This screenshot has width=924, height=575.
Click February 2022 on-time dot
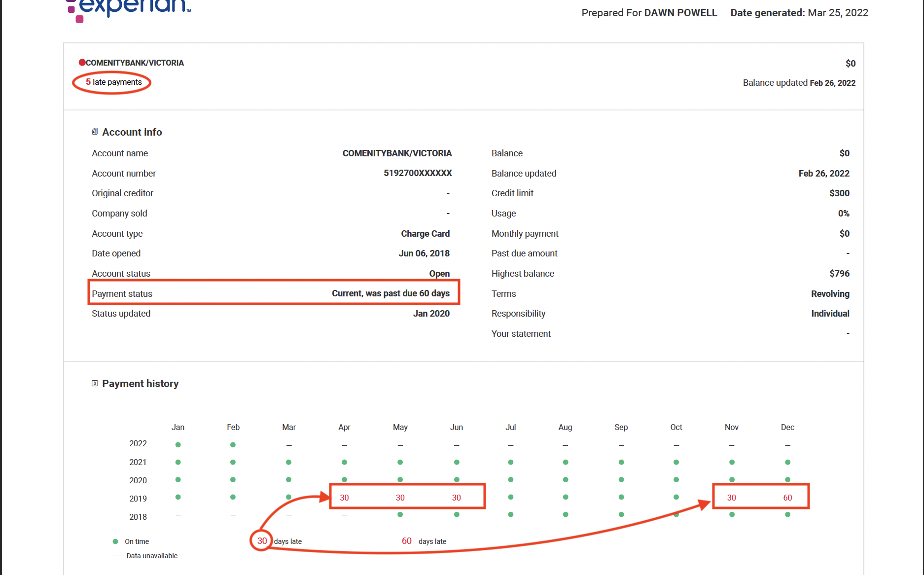[233, 445]
